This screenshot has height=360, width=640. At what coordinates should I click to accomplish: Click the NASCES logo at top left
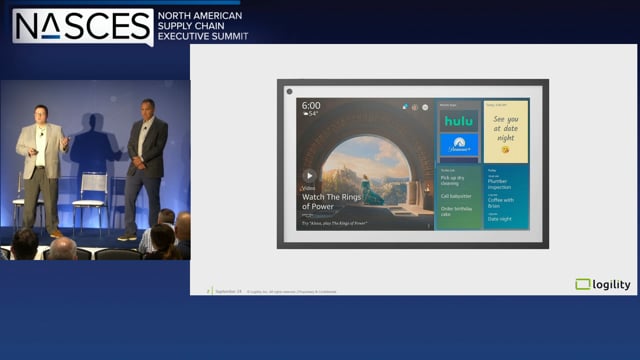click(83, 27)
